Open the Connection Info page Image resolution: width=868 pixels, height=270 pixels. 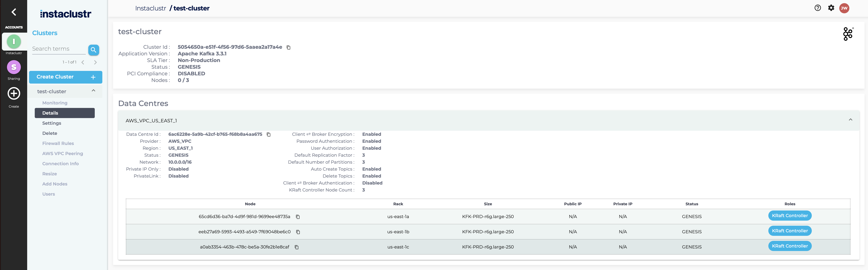(x=60, y=164)
